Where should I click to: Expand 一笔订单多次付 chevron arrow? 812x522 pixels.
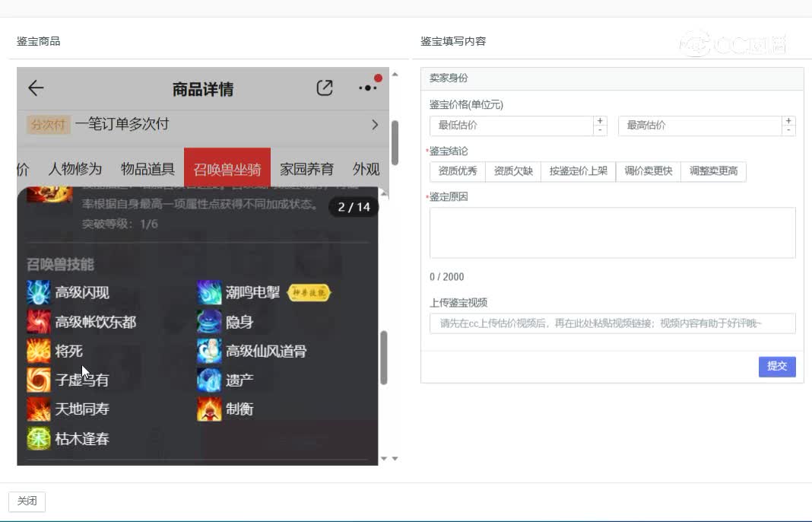[x=375, y=125]
